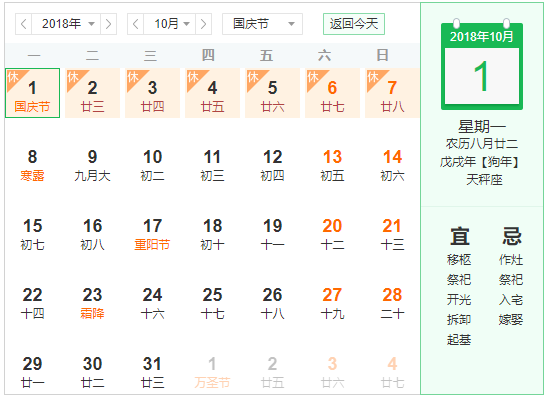Select October 8 寒露 date
550x398 pixels.
tap(33, 166)
